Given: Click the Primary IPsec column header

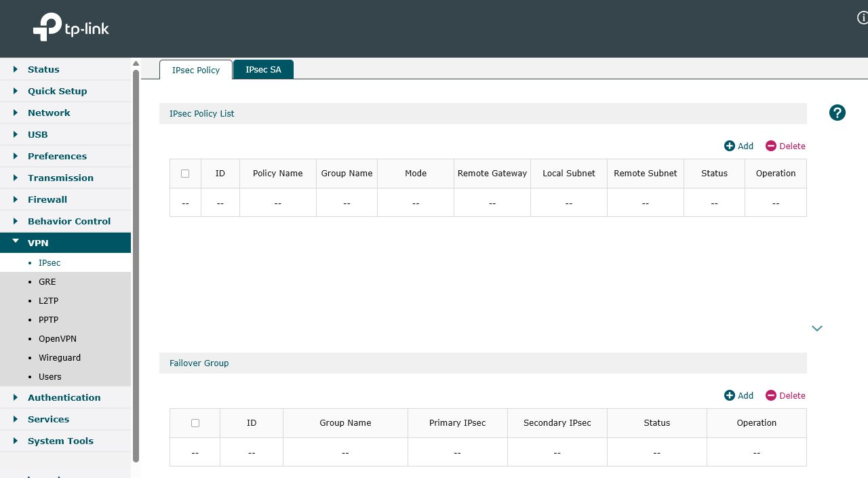Looking at the screenshot, I should (x=458, y=423).
